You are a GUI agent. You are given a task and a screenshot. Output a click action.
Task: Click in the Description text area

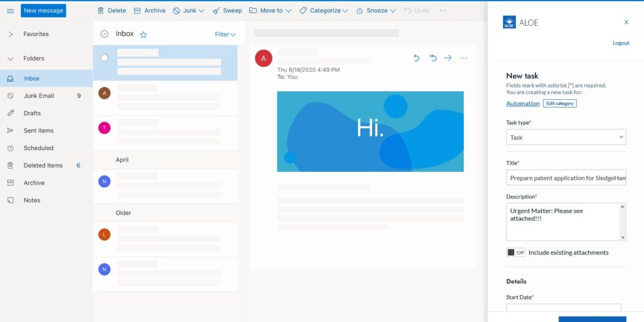click(563, 222)
